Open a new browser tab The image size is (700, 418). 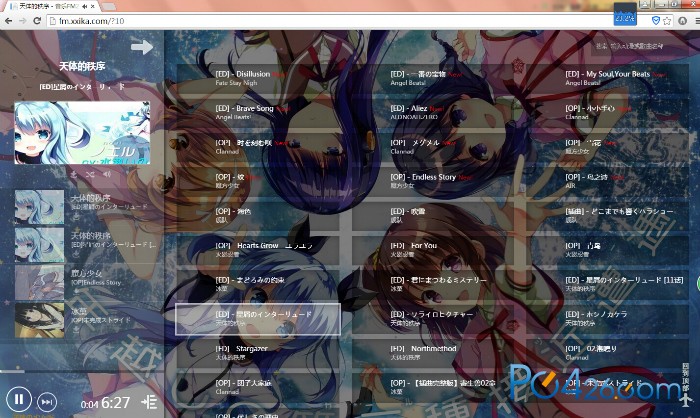[109, 7]
